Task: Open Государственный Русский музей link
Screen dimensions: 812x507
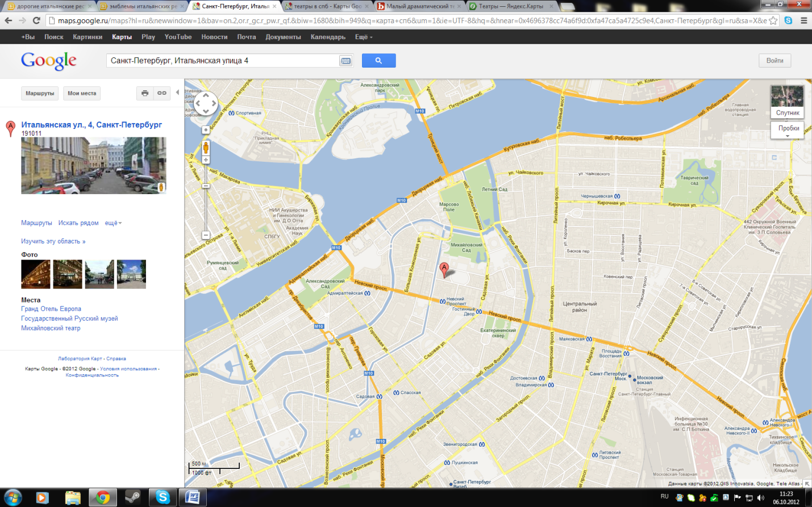Action: coord(69,319)
